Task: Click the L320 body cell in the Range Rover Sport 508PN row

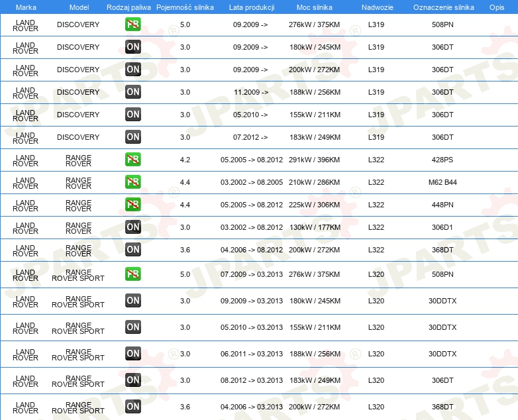Action: [x=376, y=274]
